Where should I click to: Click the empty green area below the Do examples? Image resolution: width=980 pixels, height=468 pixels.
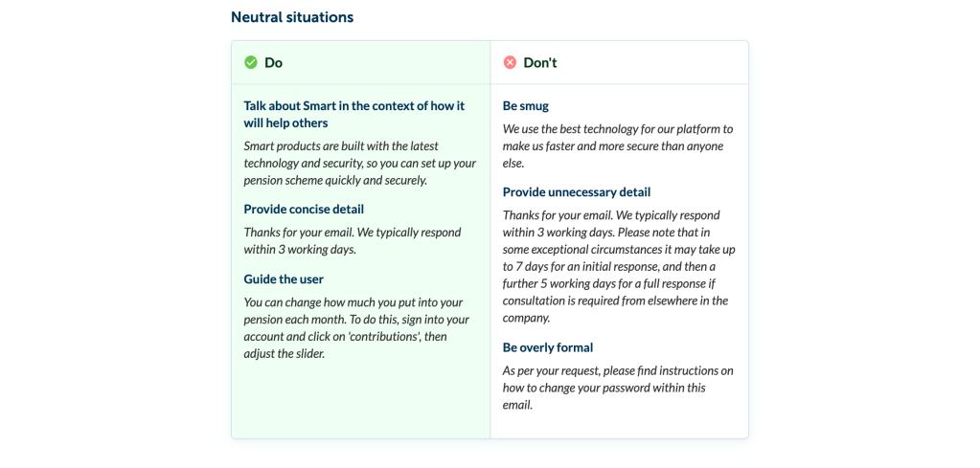[360, 402]
